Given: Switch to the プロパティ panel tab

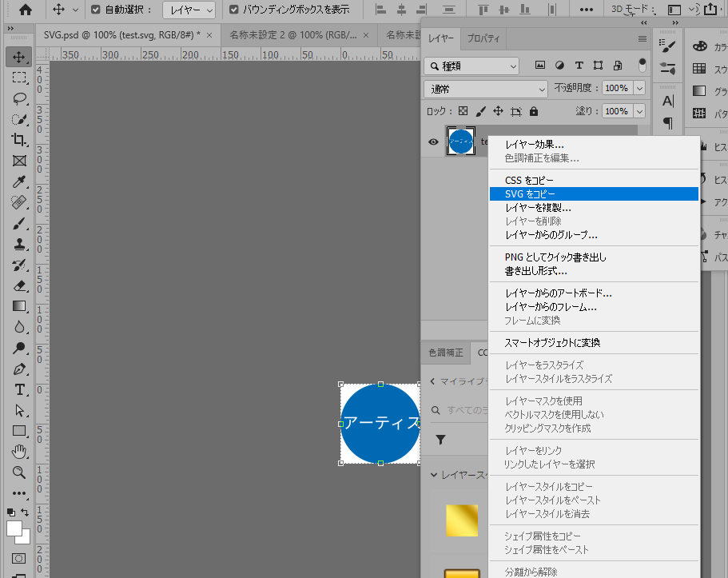Looking at the screenshot, I should pos(483,38).
